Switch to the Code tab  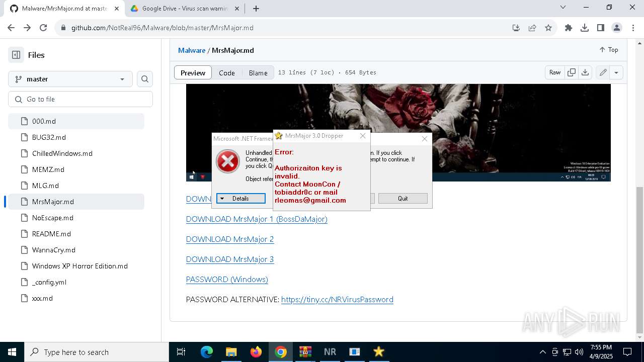[x=227, y=72]
